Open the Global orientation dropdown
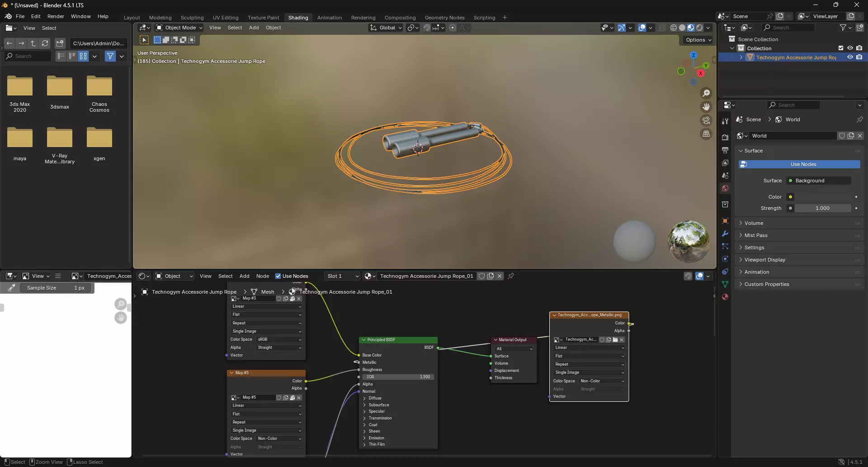Image resolution: width=868 pixels, height=467 pixels. click(x=386, y=28)
